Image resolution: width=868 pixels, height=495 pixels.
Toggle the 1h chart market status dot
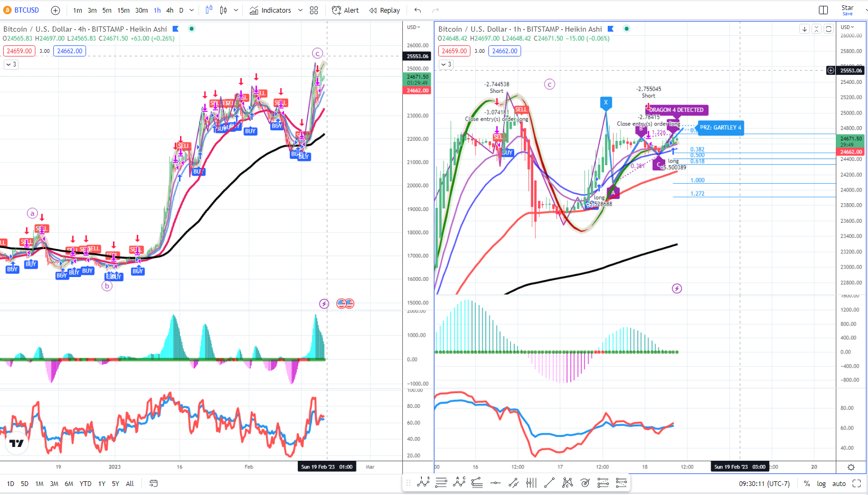point(627,28)
